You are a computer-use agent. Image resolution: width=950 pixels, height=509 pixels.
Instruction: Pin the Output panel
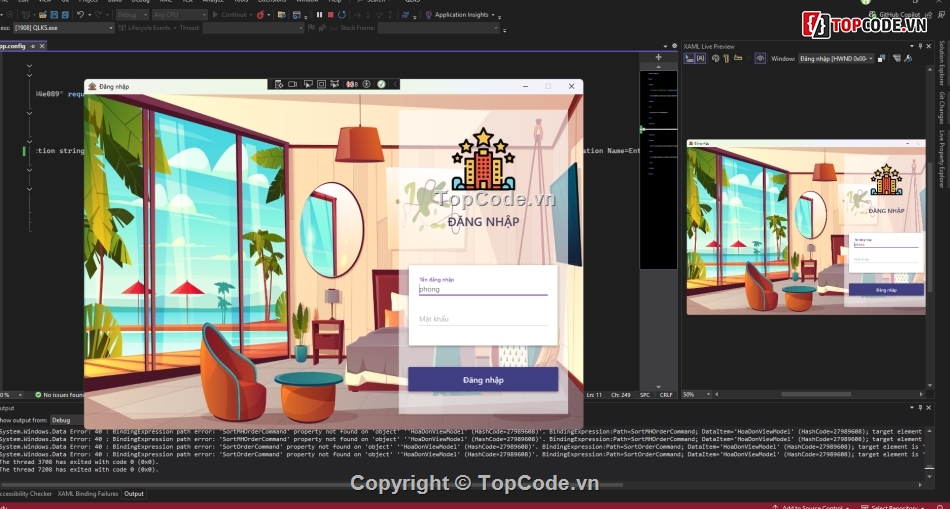coord(920,408)
